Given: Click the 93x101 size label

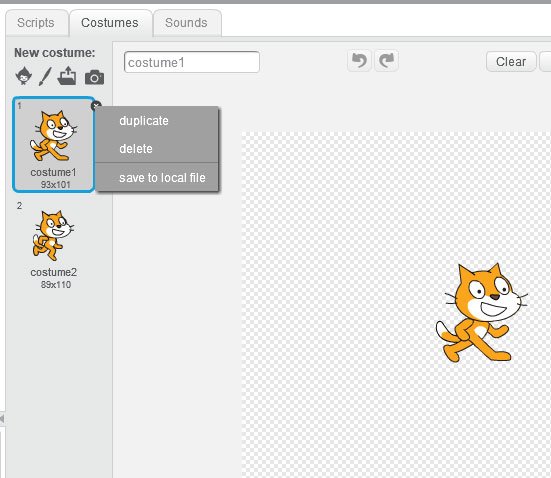Looking at the screenshot, I should coord(56,185).
